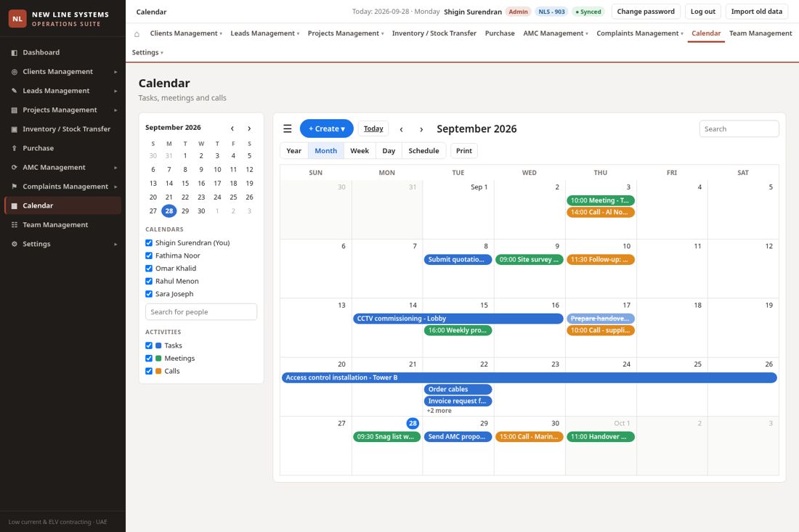Screen dimensions: 799x532
Task: Toggle the Tasks activity checkbox
Action: coord(149,345)
